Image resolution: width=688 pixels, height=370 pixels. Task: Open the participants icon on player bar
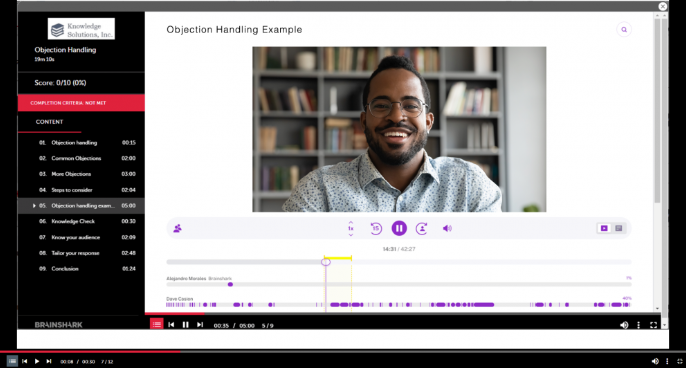(177, 228)
